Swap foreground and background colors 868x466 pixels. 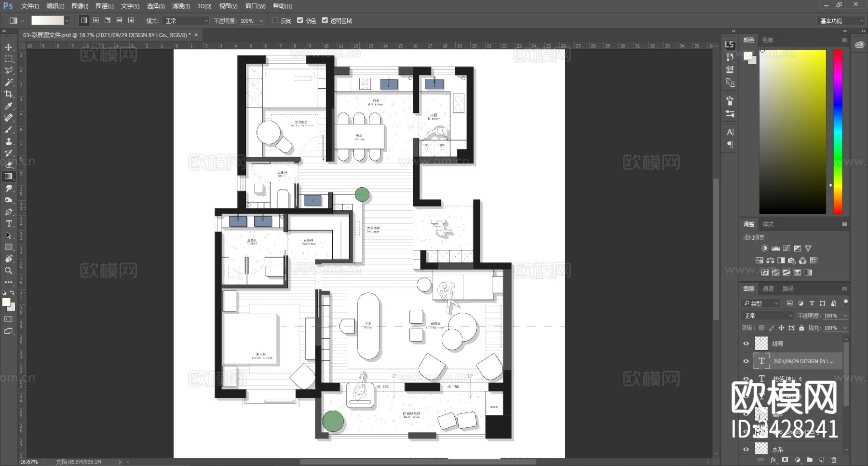point(13,293)
